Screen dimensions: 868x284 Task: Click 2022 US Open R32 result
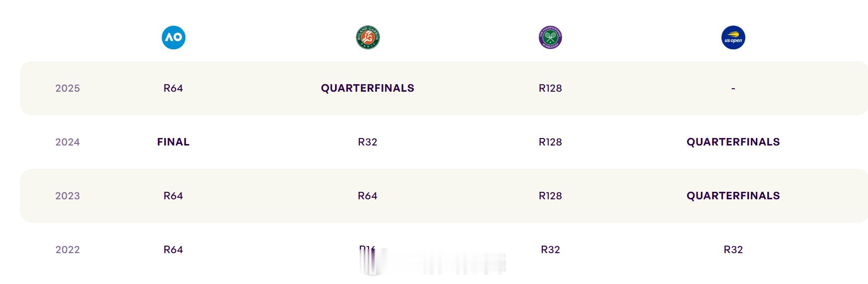733,250
